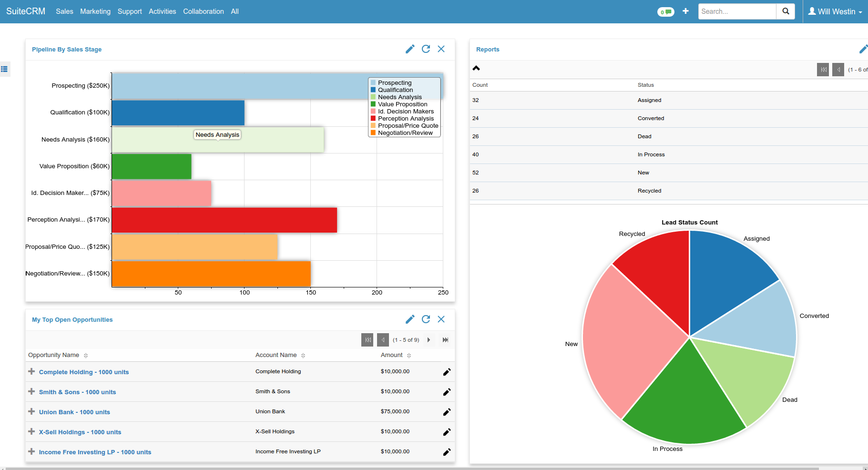Open the notifications counter badge

(665, 12)
